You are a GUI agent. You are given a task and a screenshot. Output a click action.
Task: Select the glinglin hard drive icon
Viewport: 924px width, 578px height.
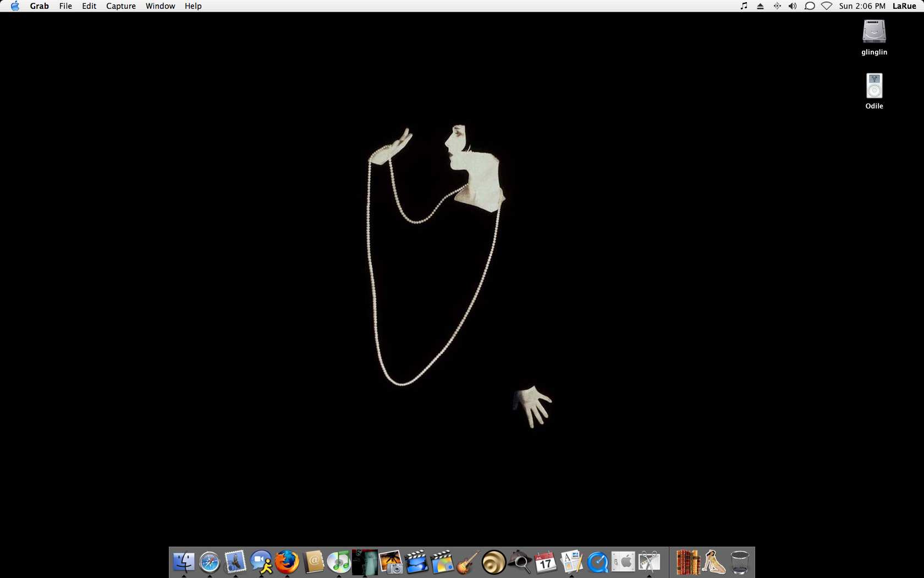(874, 32)
